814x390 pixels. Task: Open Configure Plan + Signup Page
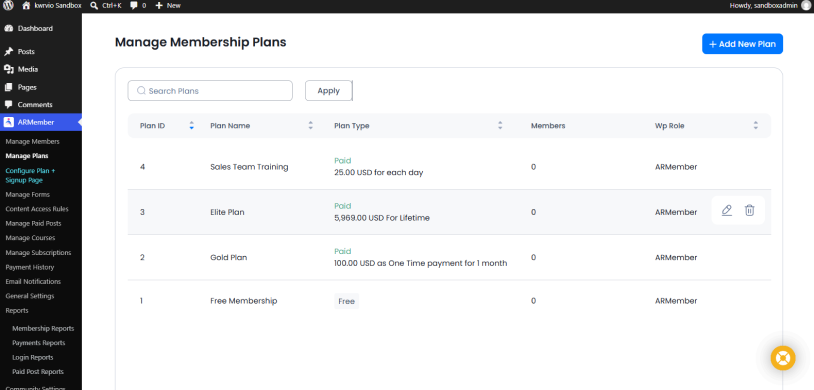(x=30, y=176)
